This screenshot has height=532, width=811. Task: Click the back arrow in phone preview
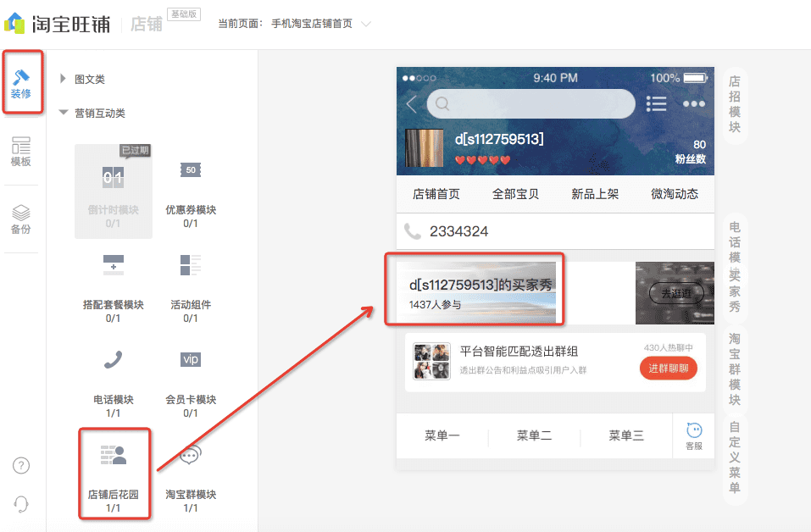(x=412, y=104)
